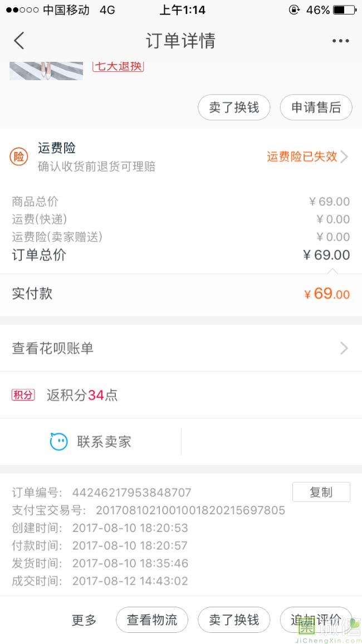Tap the signal strength dots
Viewport: 362px width, 644px height.
pos(21,10)
